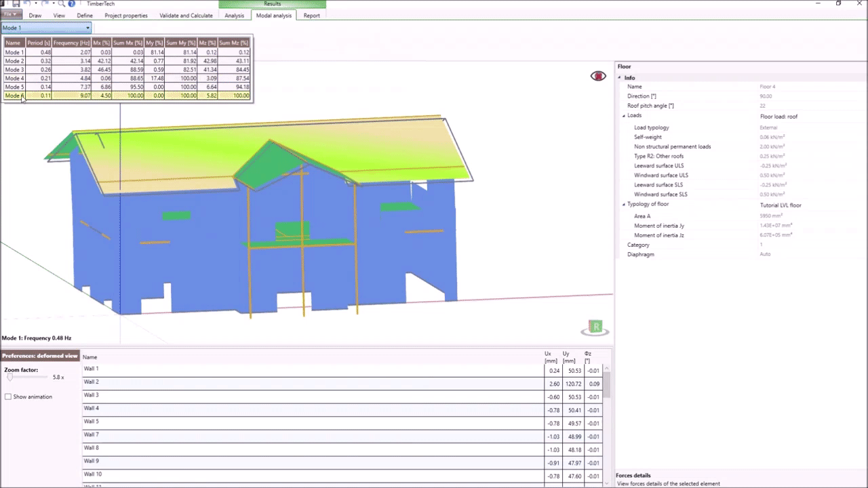
Task: Click the red eye visibility icon
Action: 598,76
